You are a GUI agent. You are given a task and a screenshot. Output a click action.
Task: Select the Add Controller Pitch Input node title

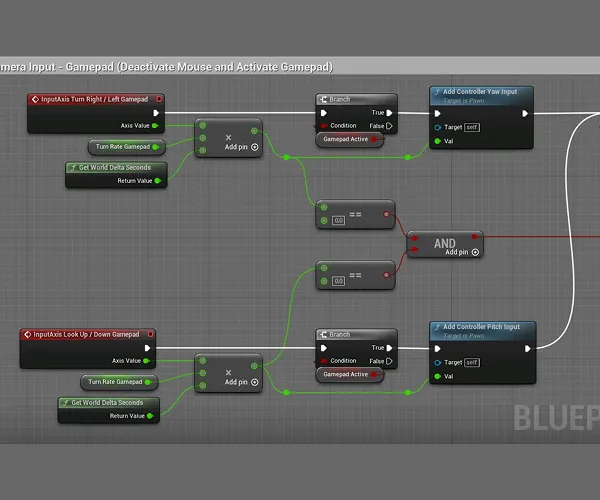tap(485, 327)
